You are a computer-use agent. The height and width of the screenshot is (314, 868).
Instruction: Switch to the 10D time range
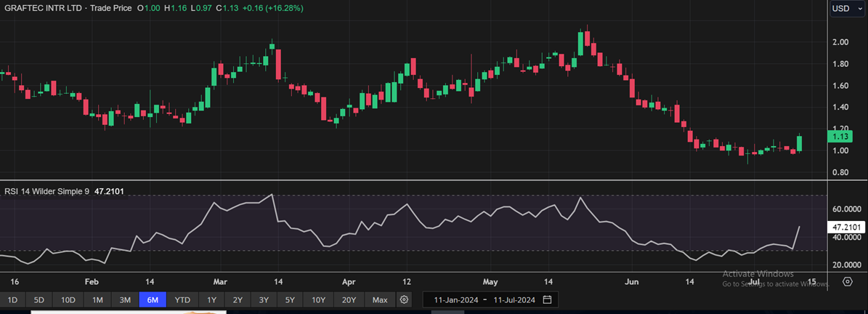68,299
